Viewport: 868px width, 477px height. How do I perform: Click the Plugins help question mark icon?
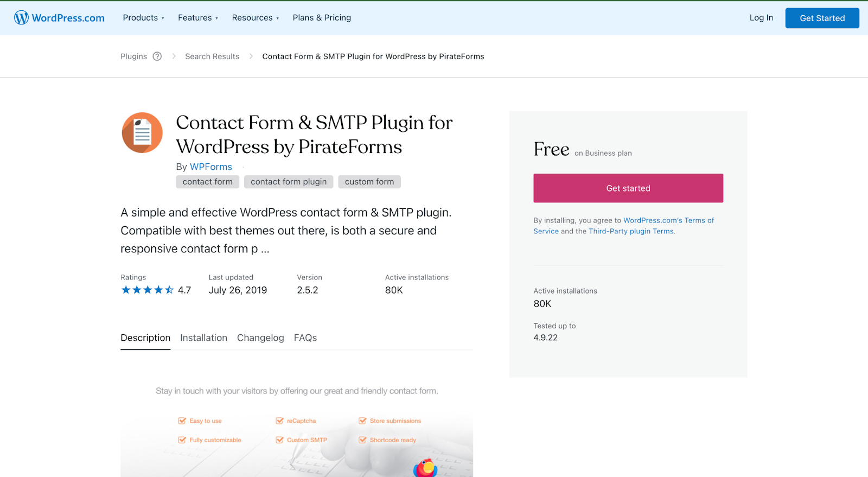157,56
